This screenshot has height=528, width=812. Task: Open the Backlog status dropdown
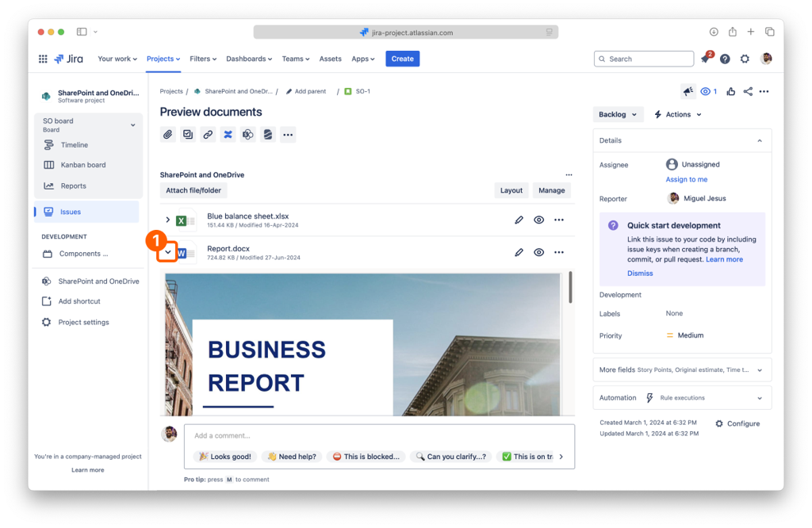click(x=618, y=114)
